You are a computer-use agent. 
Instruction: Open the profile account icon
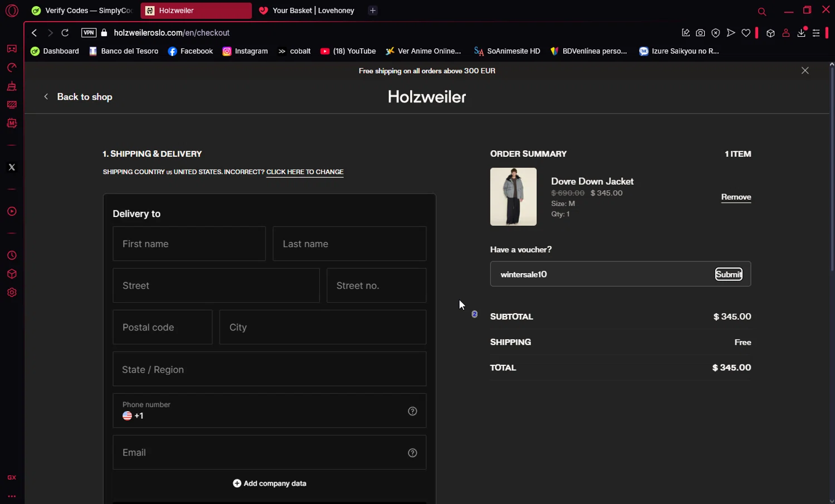click(x=786, y=33)
